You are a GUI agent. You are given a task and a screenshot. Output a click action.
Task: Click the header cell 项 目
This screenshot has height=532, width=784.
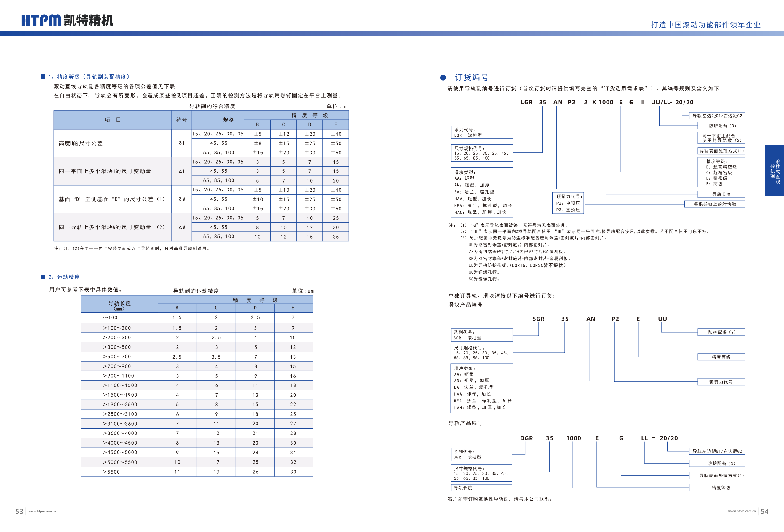[112, 120]
